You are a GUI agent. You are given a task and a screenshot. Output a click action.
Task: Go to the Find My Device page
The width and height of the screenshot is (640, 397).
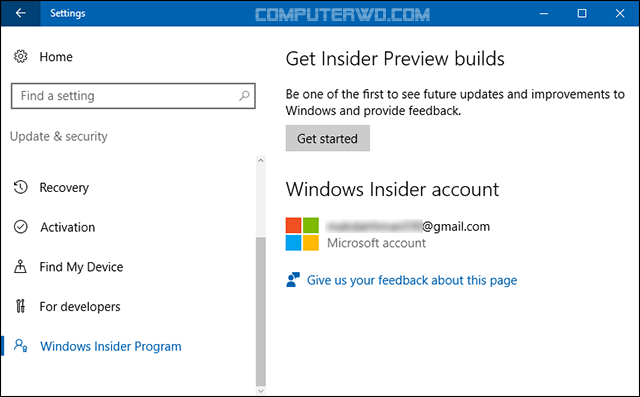coord(81,267)
